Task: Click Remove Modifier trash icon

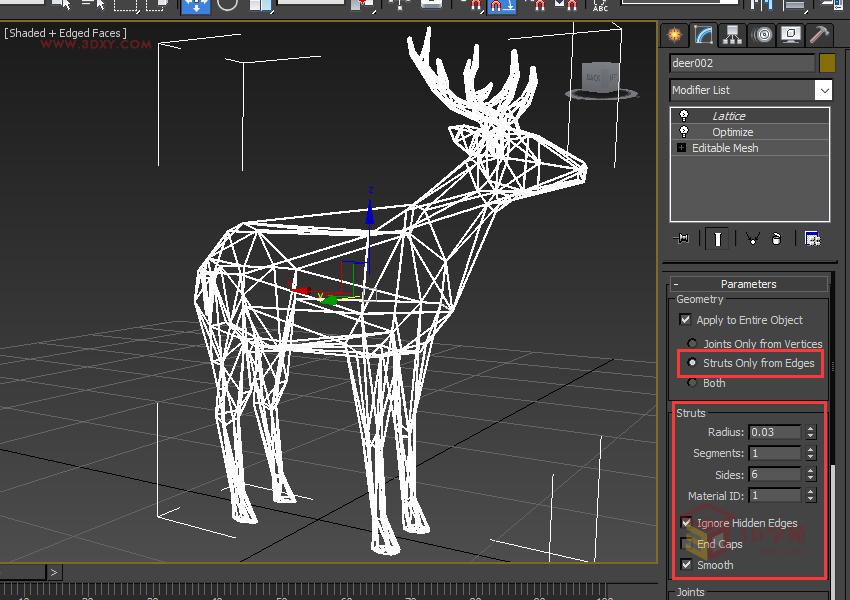Action: pos(777,238)
